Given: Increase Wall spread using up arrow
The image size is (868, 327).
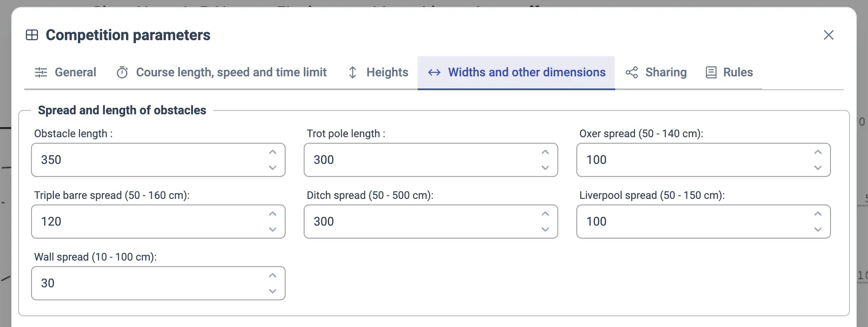Looking at the screenshot, I should (273, 276).
